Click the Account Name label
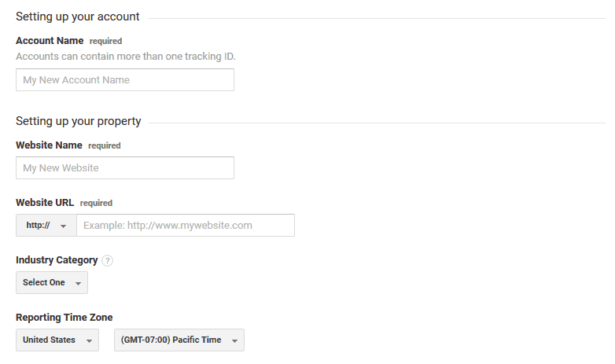Viewport: 615px width, 364px height. pos(50,41)
